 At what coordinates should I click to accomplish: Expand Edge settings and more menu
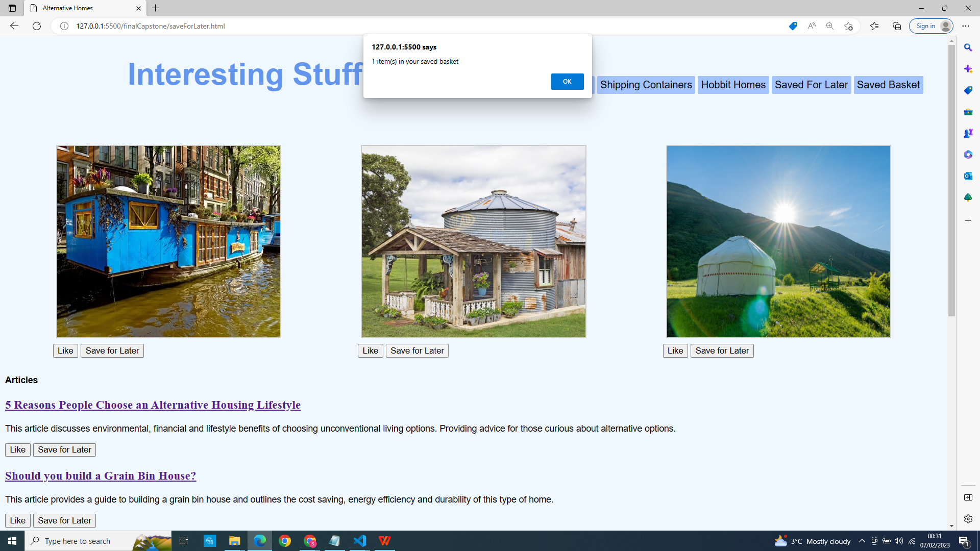coord(966,26)
